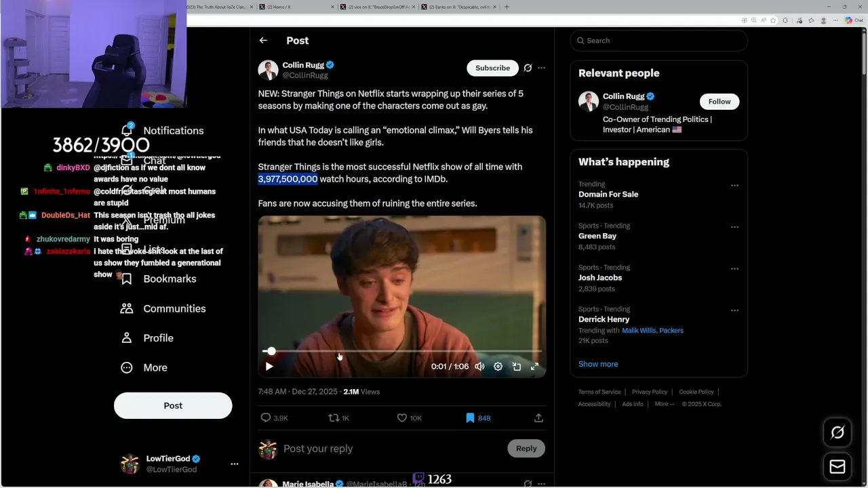Open LowTierGod account menu dots
This screenshot has height=488, width=868.
[x=235, y=464]
